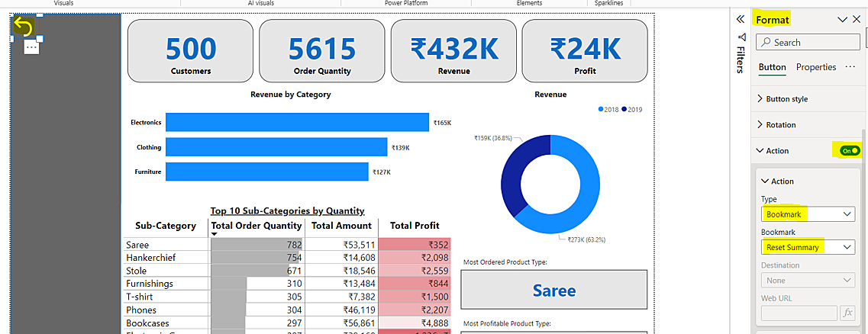Open the Reset Summary bookmark dropdown

pos(808,247)
